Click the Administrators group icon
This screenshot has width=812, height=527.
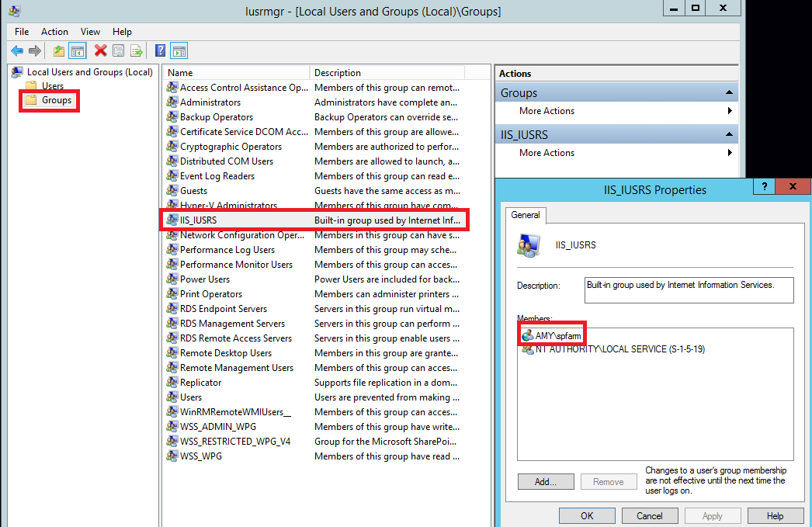tap(172, 102)
